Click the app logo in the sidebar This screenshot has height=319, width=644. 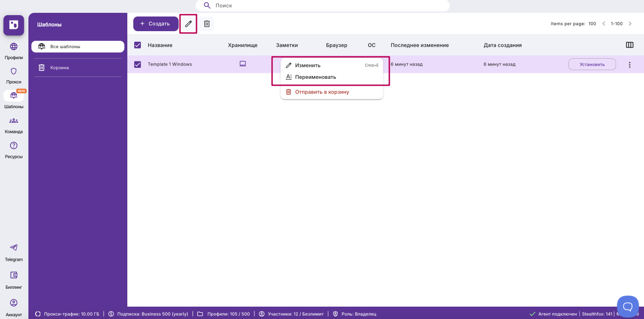14,25
